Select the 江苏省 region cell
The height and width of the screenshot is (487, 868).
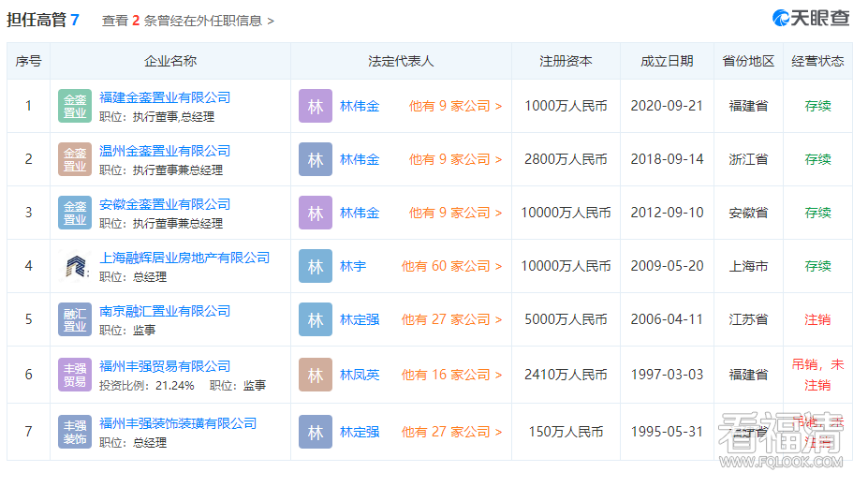click(748, 319)
